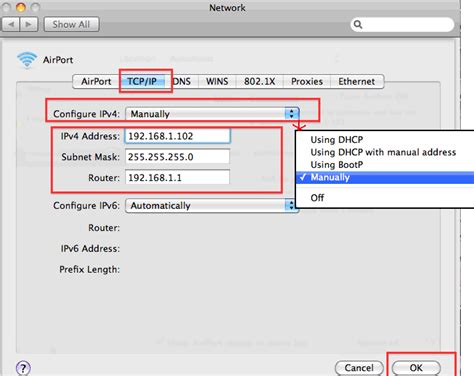Click the IPv4 Address label

[90, 136]
